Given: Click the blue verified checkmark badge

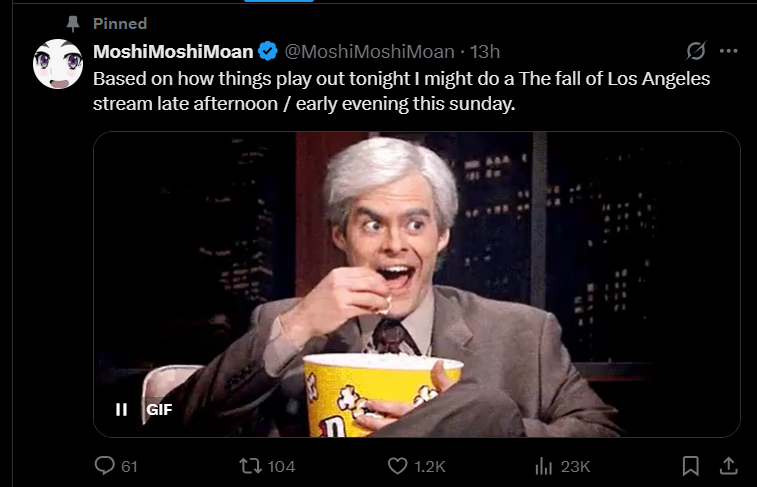Looking at the screenshot, I should [x=268, y=51].
